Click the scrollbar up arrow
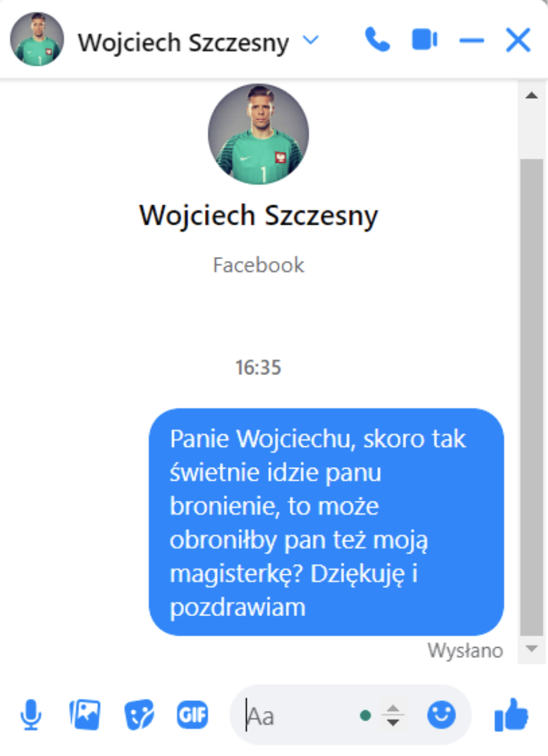 [x=532, y=96]
